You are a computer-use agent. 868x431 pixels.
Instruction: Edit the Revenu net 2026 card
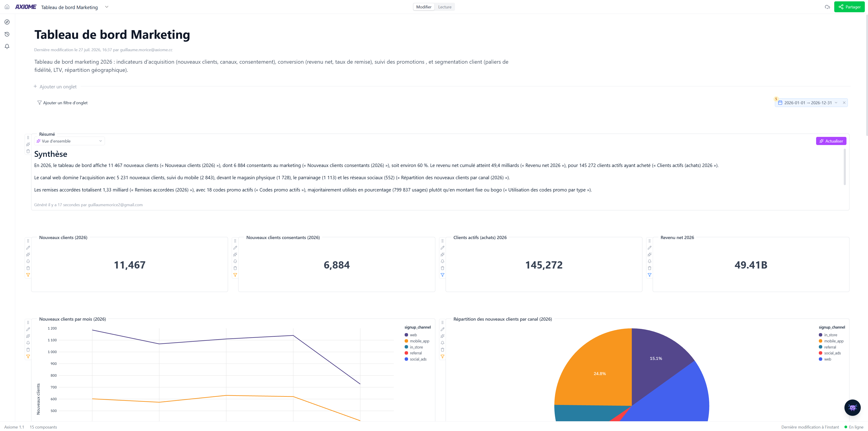click(x=650, y=247)
